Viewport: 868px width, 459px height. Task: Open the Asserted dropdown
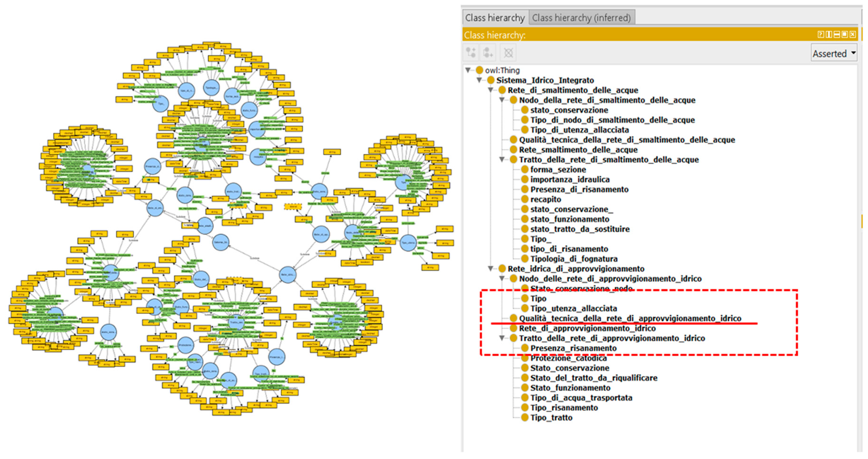pyautogui.click(x=834, y=53)
